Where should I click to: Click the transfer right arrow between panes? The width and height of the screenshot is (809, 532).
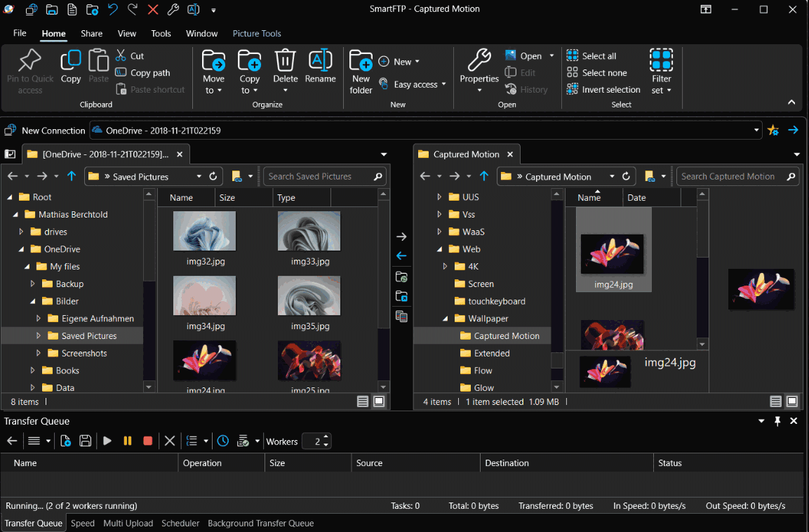coord(401,237)
